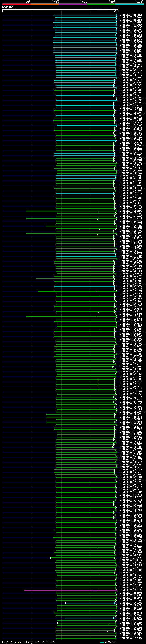This screenshot has height=644, width=146.
Task: Select hit UniRef100_B8ARV1
Action: tap(131, 233)
